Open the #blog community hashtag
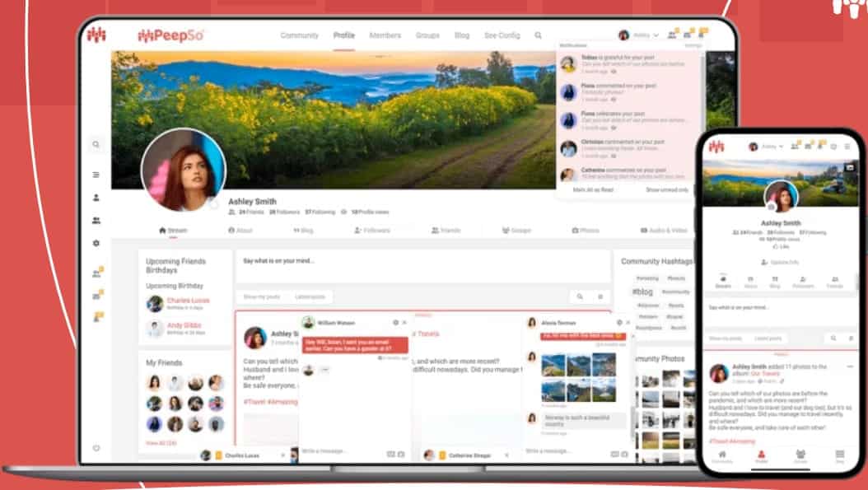Viewport: 868px width, 490px height. [x=642, y=292]
